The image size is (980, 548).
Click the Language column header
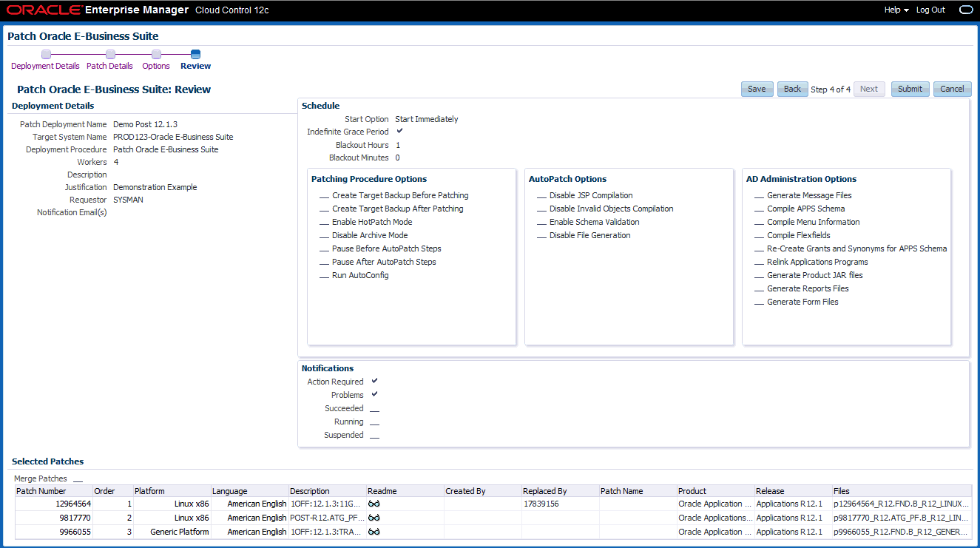coord(249,491)
